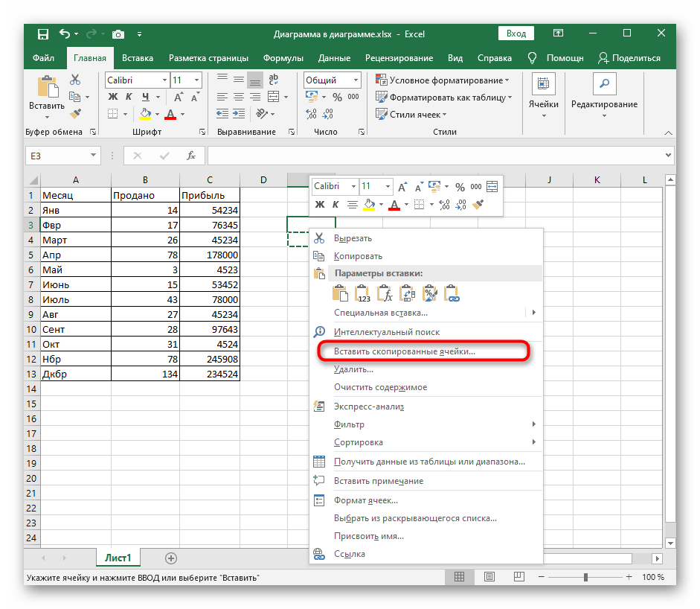Click Paste Formulas icon in paste options

(x=385, y=293)
